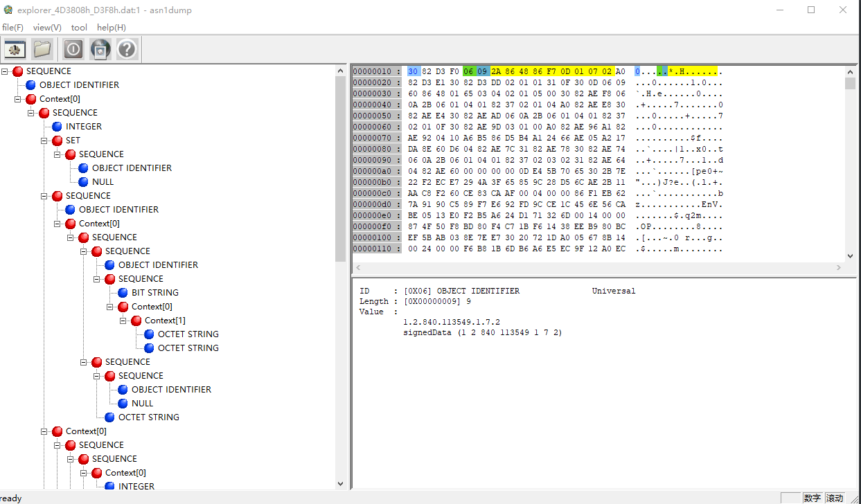Click the blue ball icon beside BIT STRING

123,293
